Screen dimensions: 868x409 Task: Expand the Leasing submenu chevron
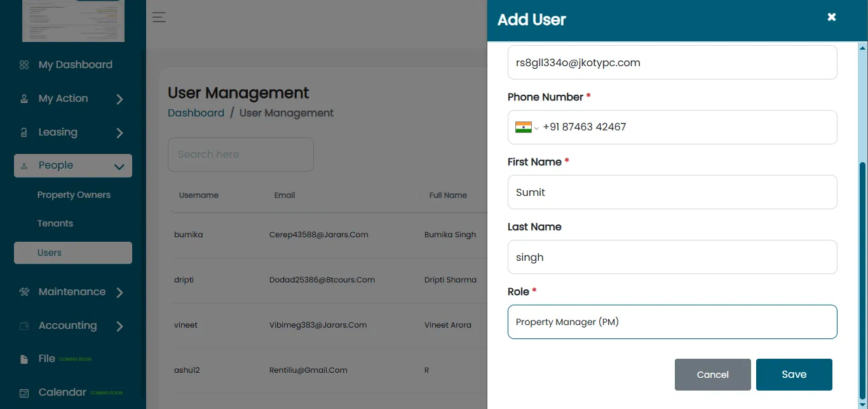coord(119,133)
